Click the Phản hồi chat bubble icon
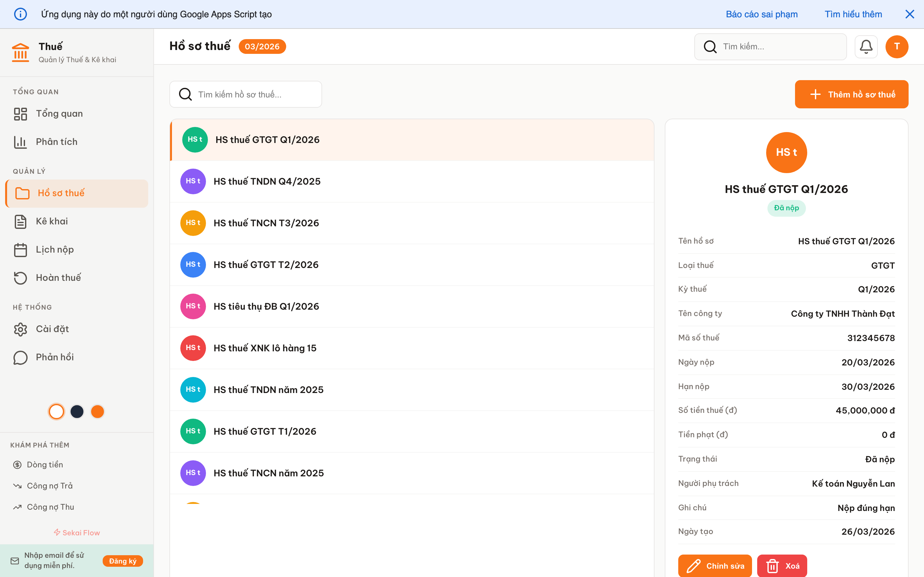The image size is (924, 577). pos(21,357)
